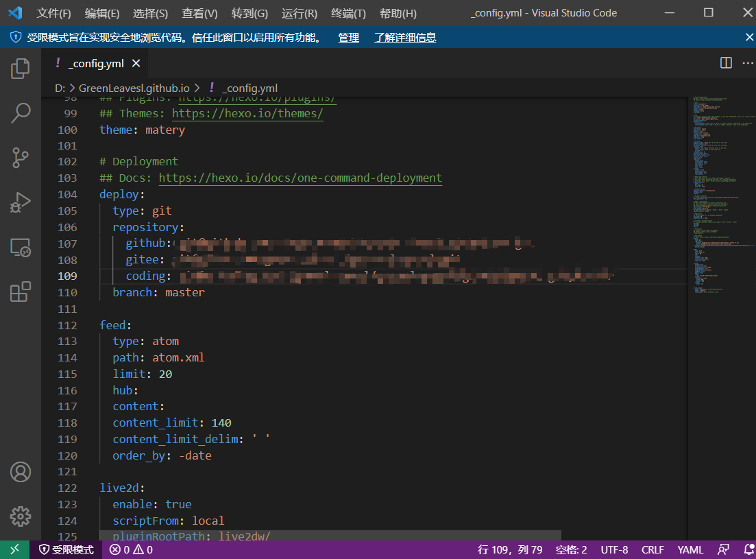
Task: Open the Source Control view
Action: tap(21, 158)
